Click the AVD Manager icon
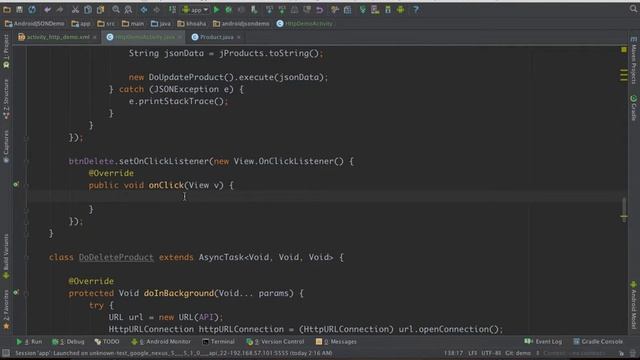The image size is (640, 360). pyautogui.click(x=375, y=9)
